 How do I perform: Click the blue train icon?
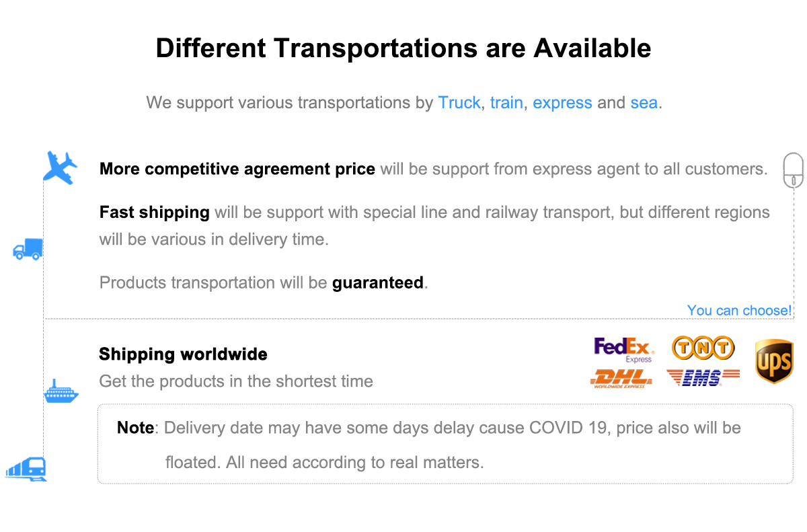point(27,468)
